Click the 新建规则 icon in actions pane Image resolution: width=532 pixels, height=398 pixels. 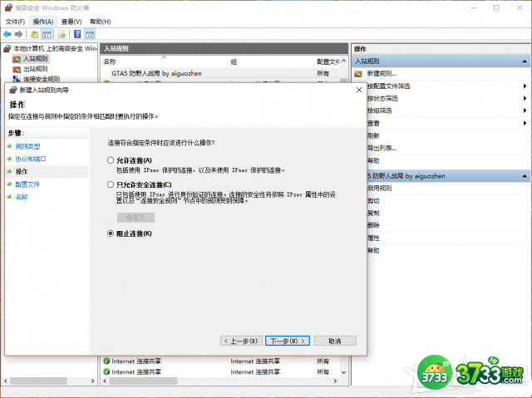[x=358, y=74]
